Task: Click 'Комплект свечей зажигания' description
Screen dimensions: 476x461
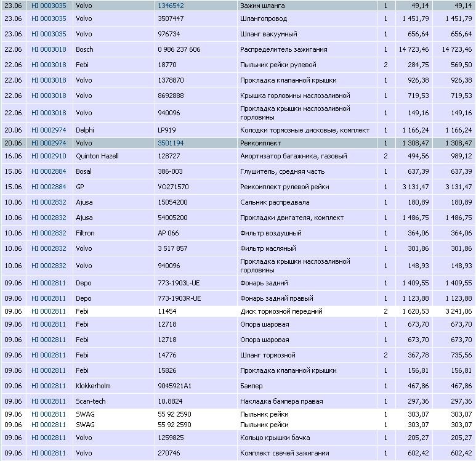Action: [284, 453]
